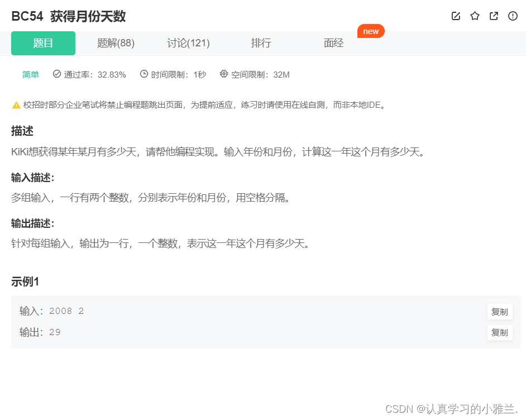
Task: Go to the 排行 tab
Action: pyautogui.click(x=261, y=43)
